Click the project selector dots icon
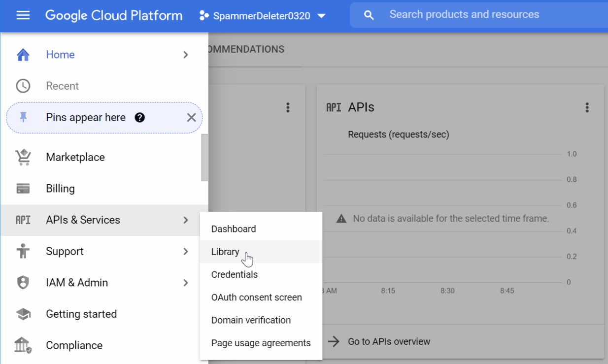 click(x=204, y=16)
